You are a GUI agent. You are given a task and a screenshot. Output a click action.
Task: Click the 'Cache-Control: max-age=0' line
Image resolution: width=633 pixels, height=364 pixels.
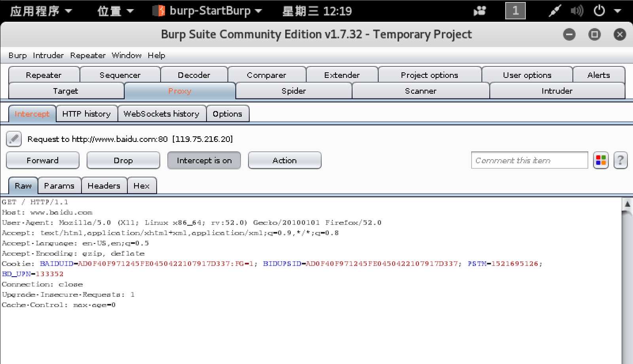click(x=59, y=305)
